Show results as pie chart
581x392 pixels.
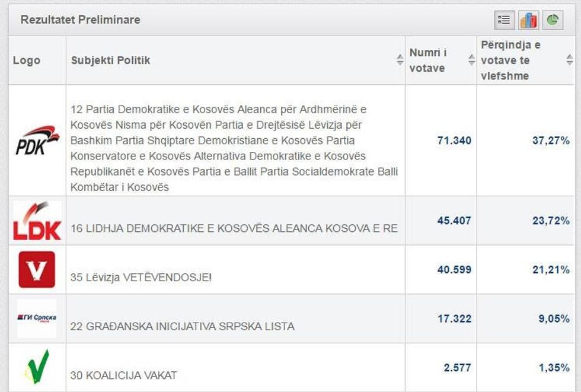click(x=552, y=20)
